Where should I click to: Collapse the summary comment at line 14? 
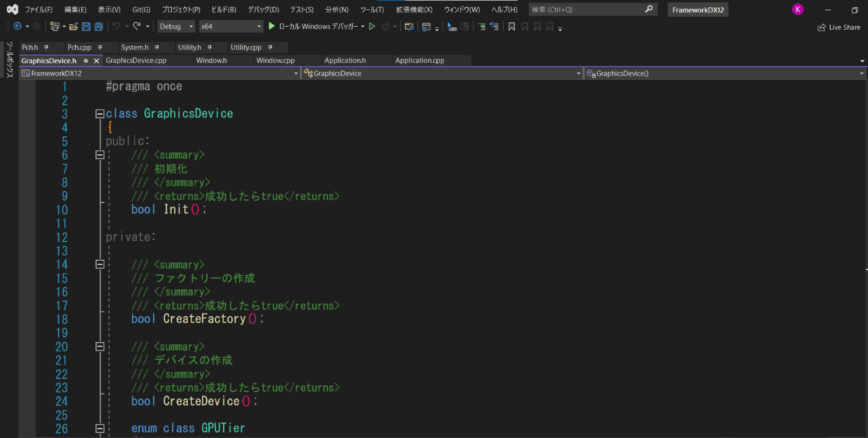99,265
